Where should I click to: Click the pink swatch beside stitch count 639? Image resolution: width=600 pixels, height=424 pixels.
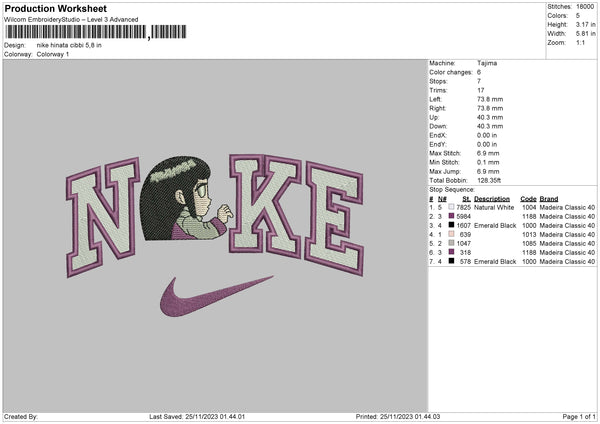point(452,234)
